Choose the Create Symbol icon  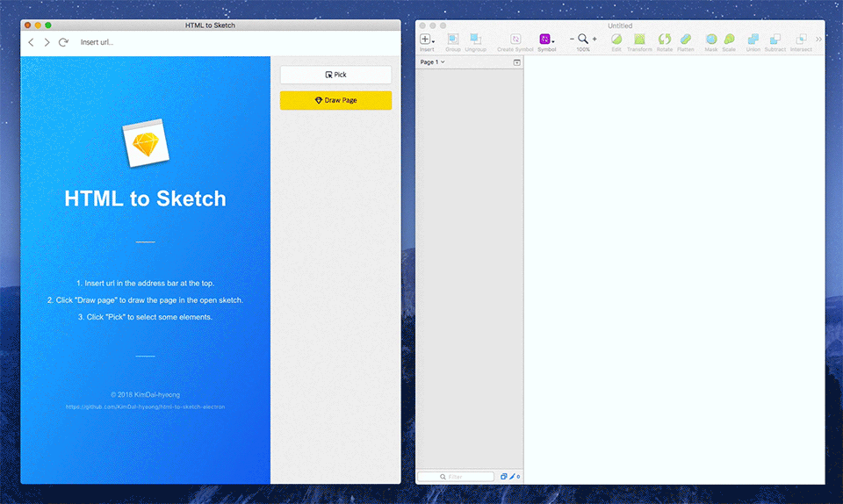point(515,42)
